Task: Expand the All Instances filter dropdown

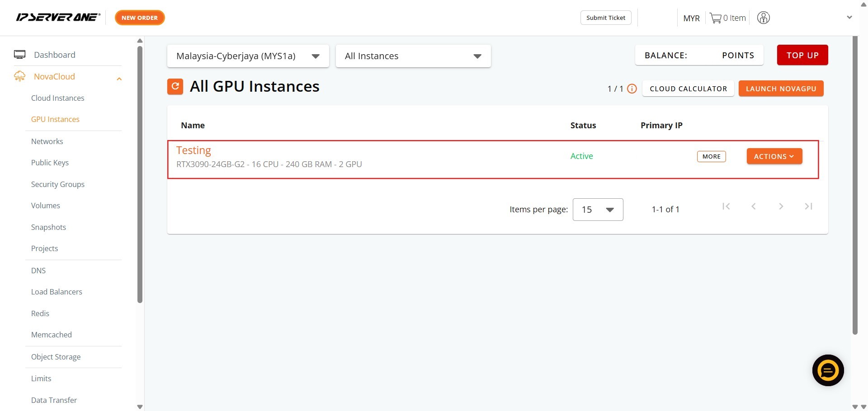Action: tap(413, 56)
